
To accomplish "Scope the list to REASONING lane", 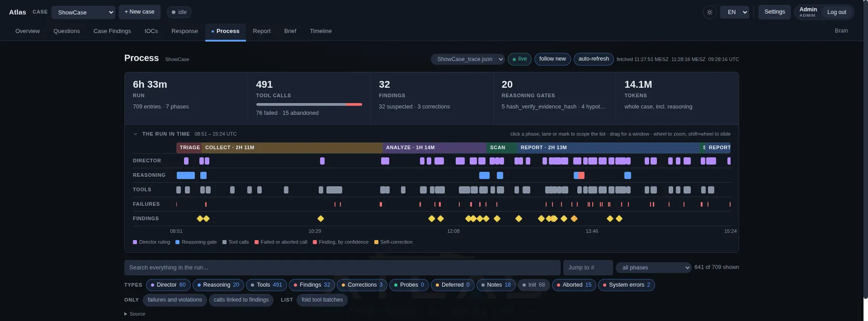I will click(x=149, y=175).
